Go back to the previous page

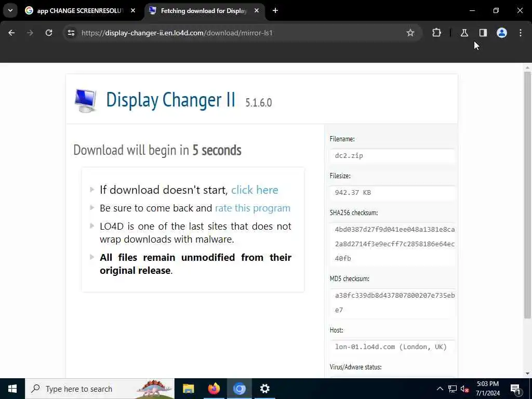(x=11, y=33)
